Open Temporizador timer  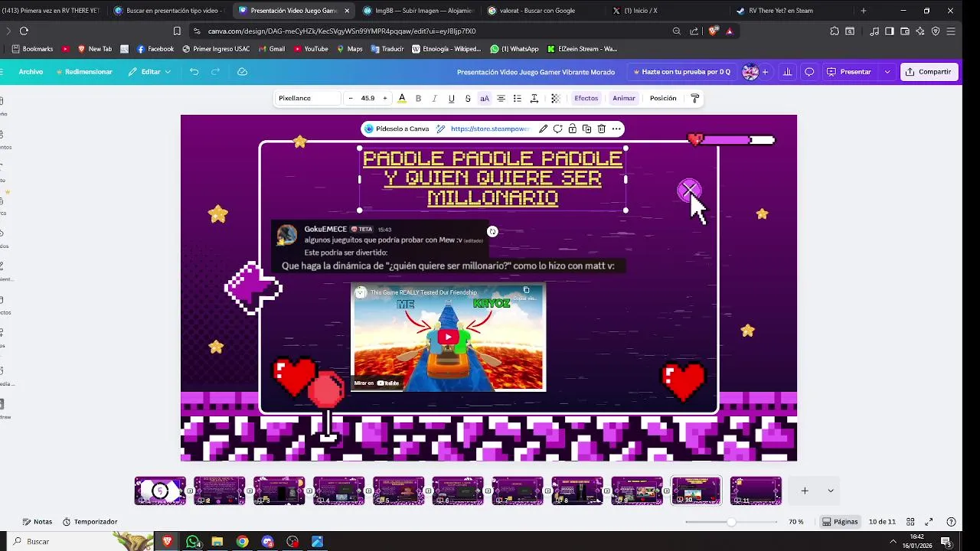[90, 522]
